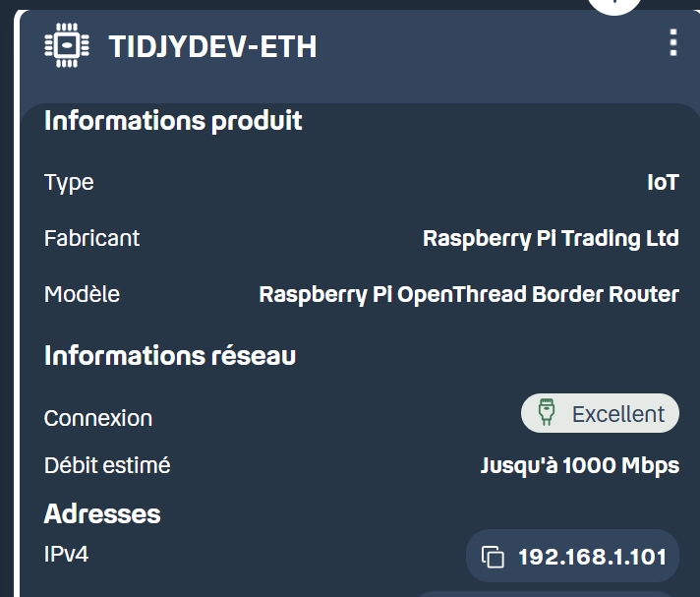Select the 192.168.1.101 address text
Screen dimensions: 700x597
[x=592, y=558]
